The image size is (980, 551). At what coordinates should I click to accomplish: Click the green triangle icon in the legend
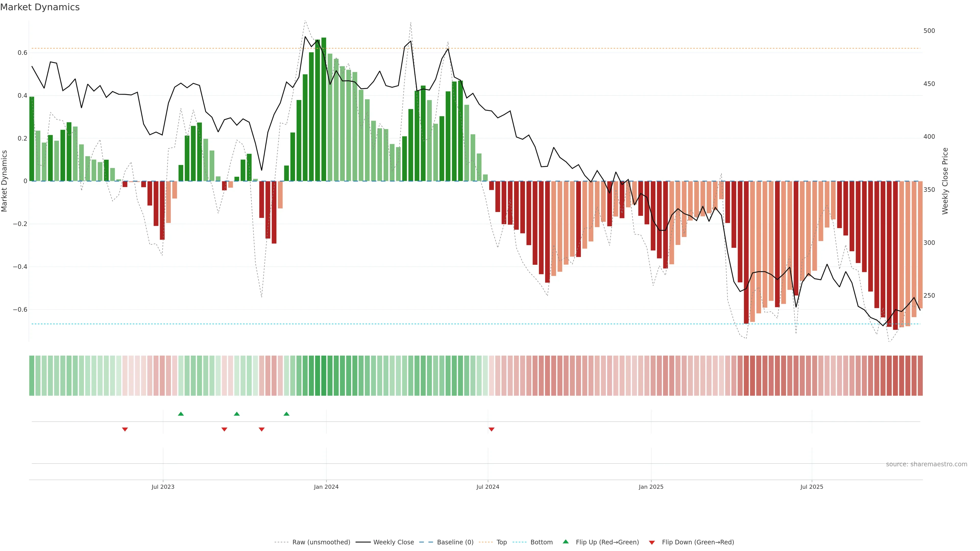565,542
